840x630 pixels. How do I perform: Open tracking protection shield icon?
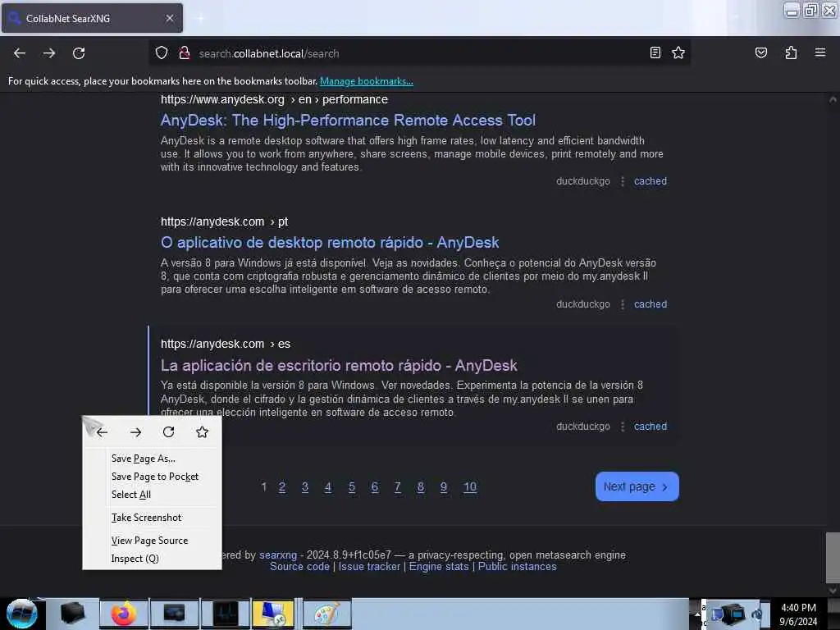[x=162, y=53]
